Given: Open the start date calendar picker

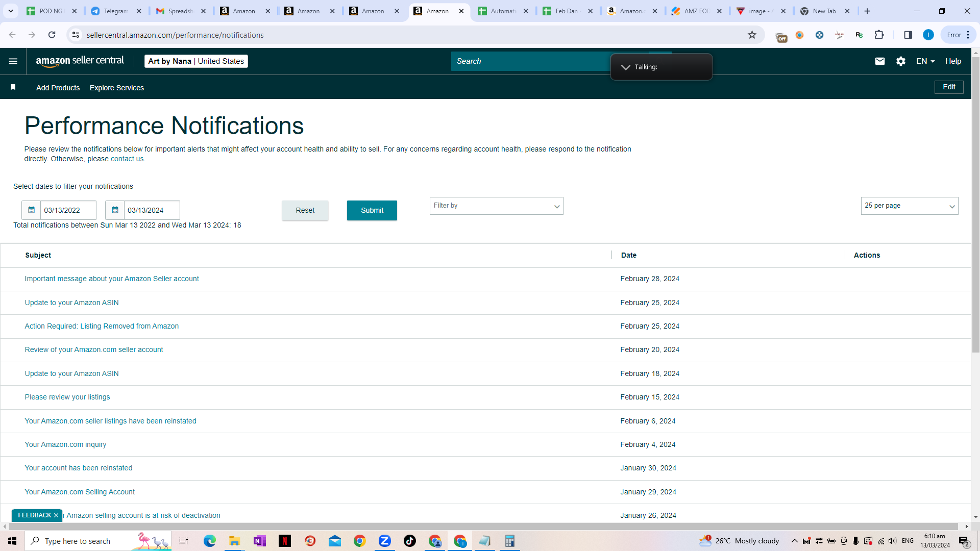Looking at the screenshot, I should [31, 210].
